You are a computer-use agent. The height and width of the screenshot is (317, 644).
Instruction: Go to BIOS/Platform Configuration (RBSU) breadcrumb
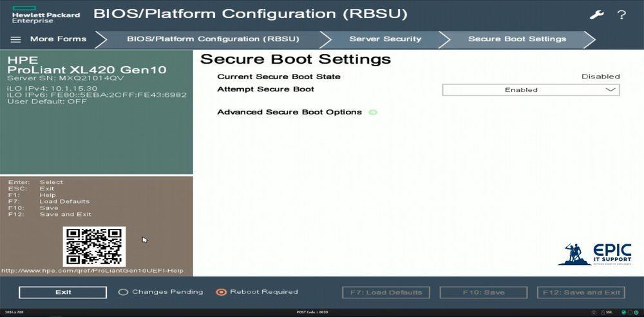(213, 39)
